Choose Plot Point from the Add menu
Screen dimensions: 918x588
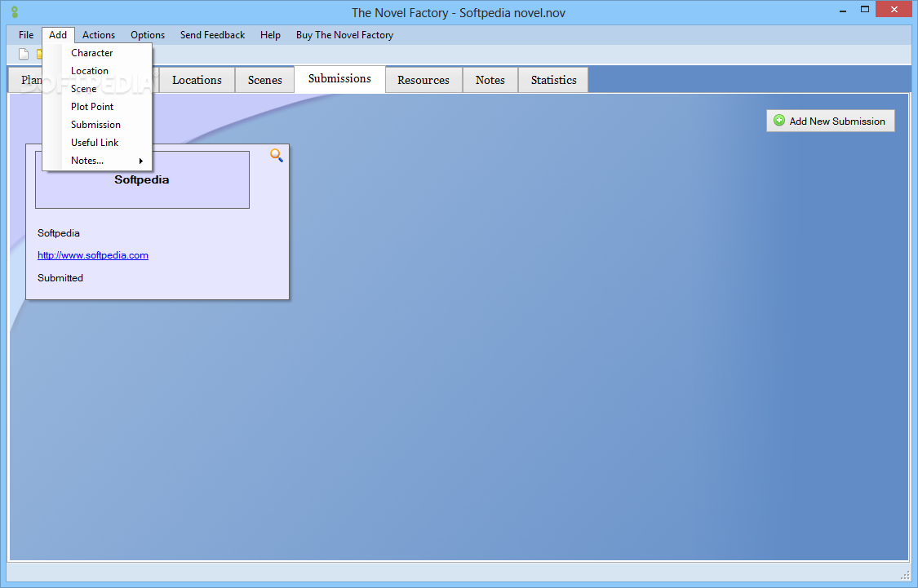[x=98, y=107]
